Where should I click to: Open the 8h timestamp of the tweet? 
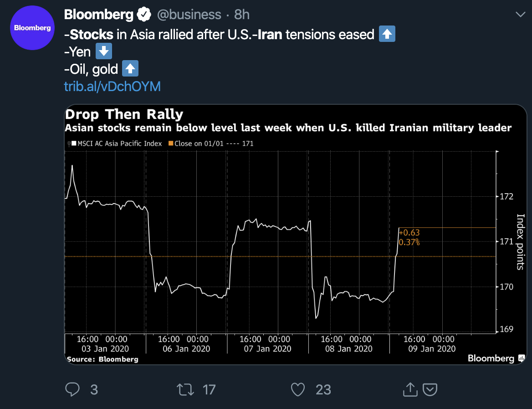coord(242,15)
